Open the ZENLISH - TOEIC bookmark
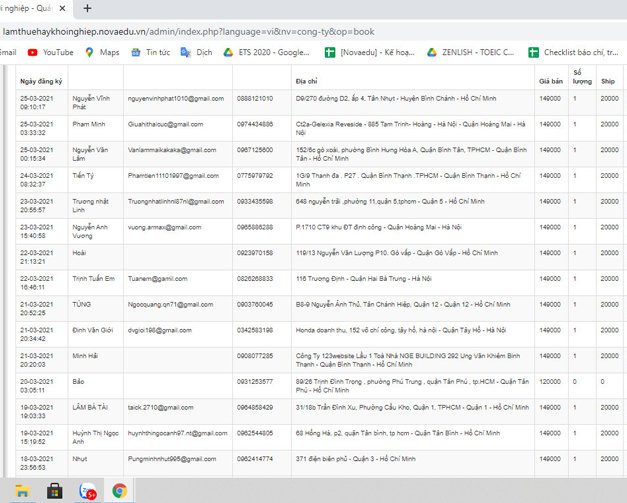 click(470, 52)
